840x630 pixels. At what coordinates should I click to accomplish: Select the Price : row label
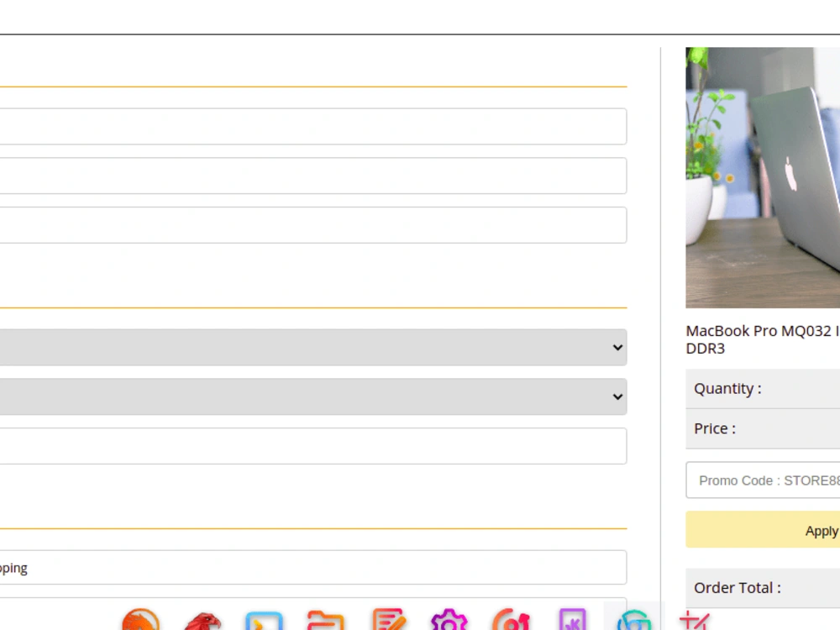point(715,428)
